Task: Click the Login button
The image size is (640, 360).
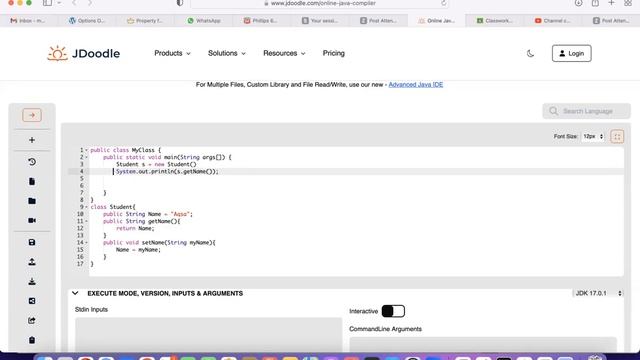Action: click(571, 53)
